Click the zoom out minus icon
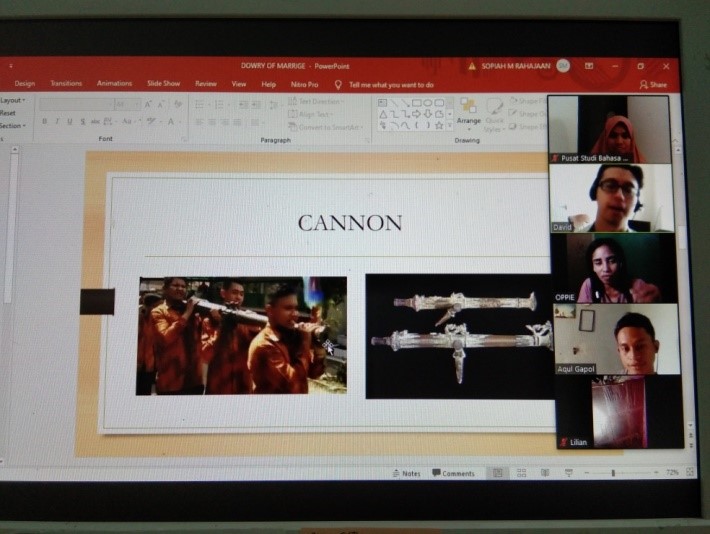The height and width of the screenshot is (534, 710). click(x=587, y=473)
